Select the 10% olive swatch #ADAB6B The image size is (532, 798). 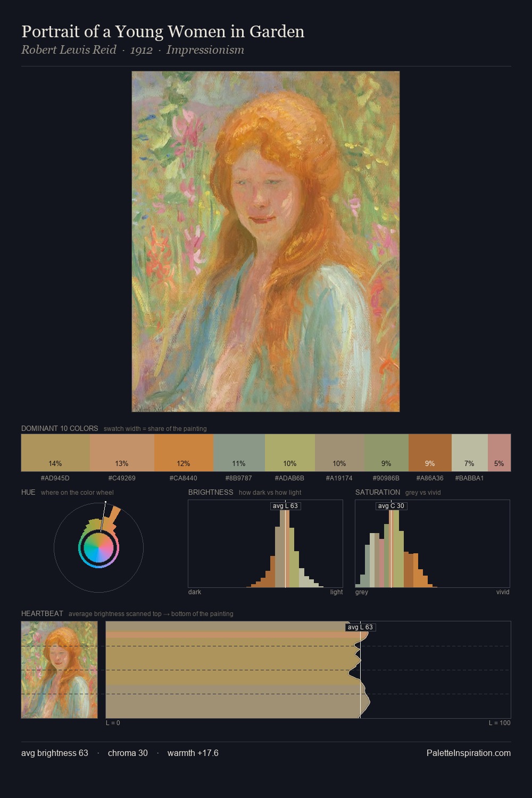290,453
